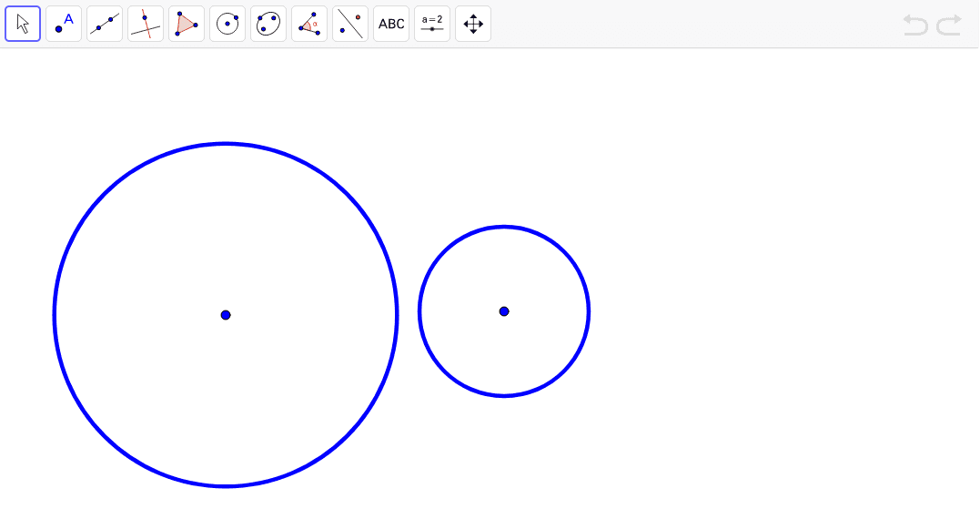Pick the Reflect about Line tool
Screen dimensions: 980x519
pyautogui.click(x=350, y=24)
